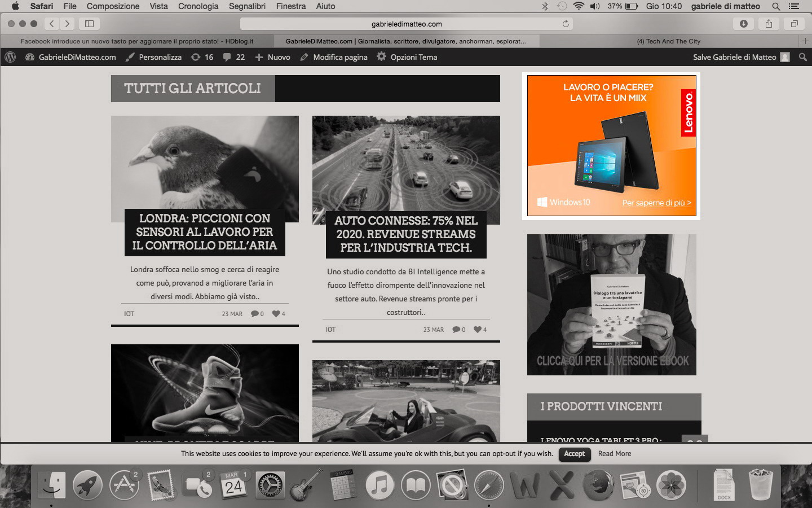Screen dimensions: 812x508
Task: Click the volume icon in menu bar
Action: point(595,6)
